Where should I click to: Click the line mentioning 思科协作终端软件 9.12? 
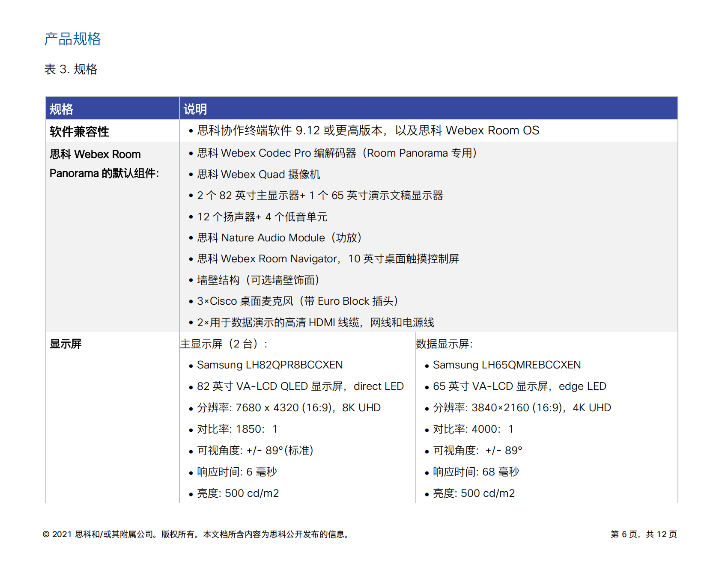click(368, 131)
